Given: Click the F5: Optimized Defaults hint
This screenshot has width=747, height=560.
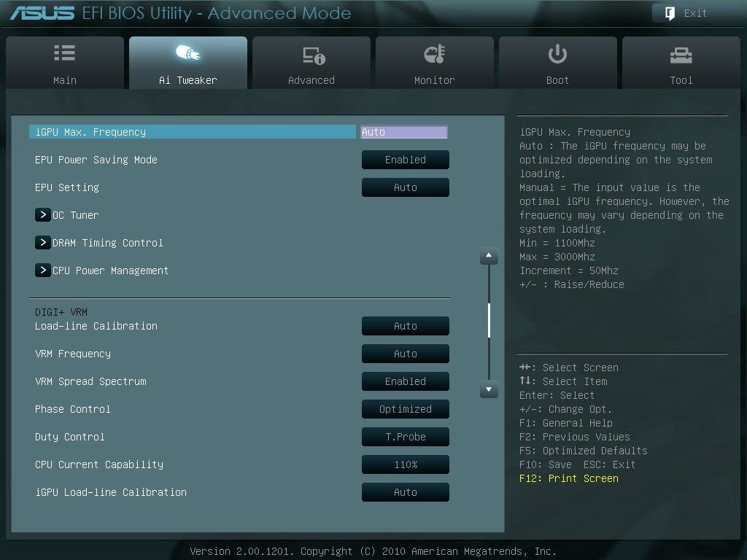Looking at the screenshot, I should pos(584,451).
